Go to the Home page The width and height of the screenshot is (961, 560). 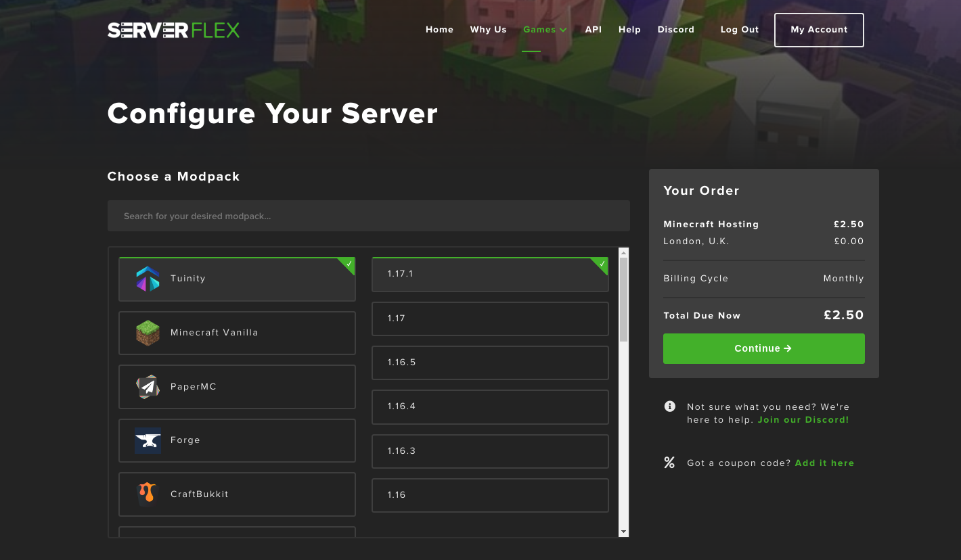point(439,30)
